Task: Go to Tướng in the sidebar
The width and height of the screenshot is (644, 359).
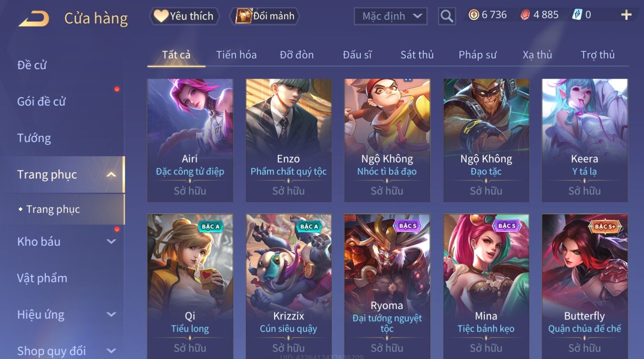Action: tap(34, 138)
